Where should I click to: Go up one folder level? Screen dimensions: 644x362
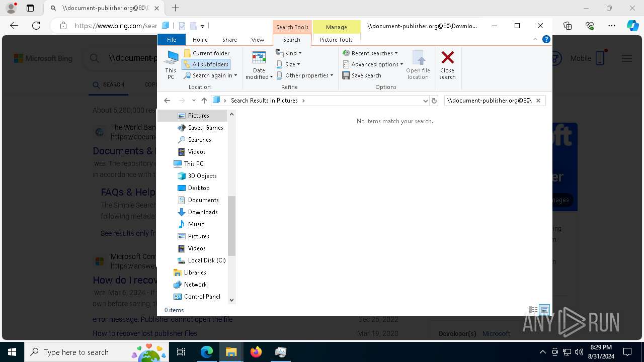pos(204,101)
